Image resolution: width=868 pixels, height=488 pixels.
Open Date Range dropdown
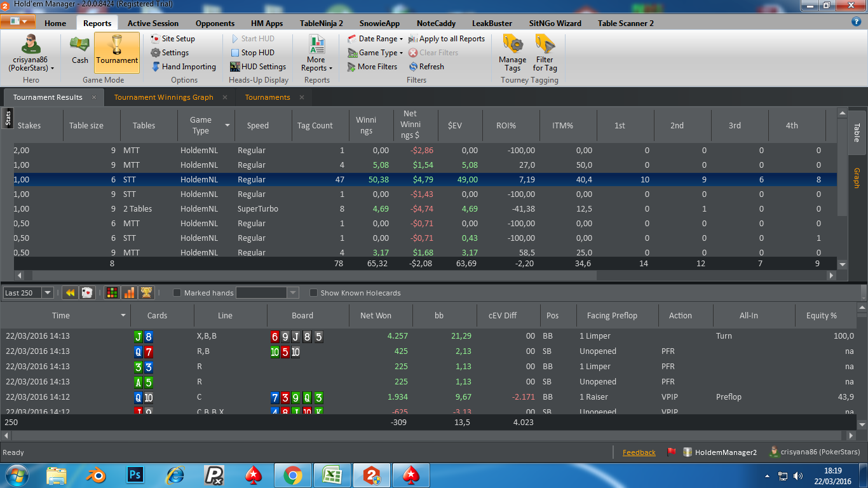pos(376,39)
